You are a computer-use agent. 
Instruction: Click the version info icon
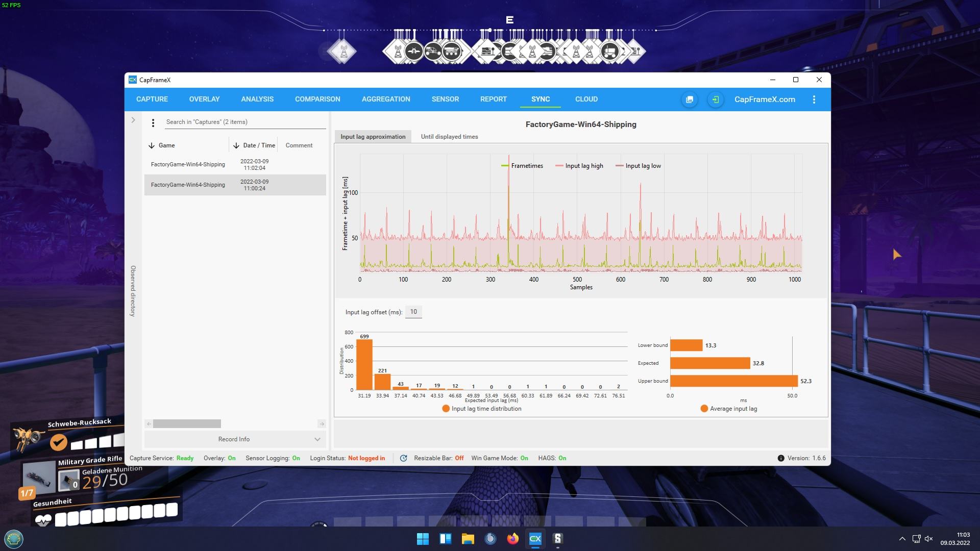[x=781, y=458]
